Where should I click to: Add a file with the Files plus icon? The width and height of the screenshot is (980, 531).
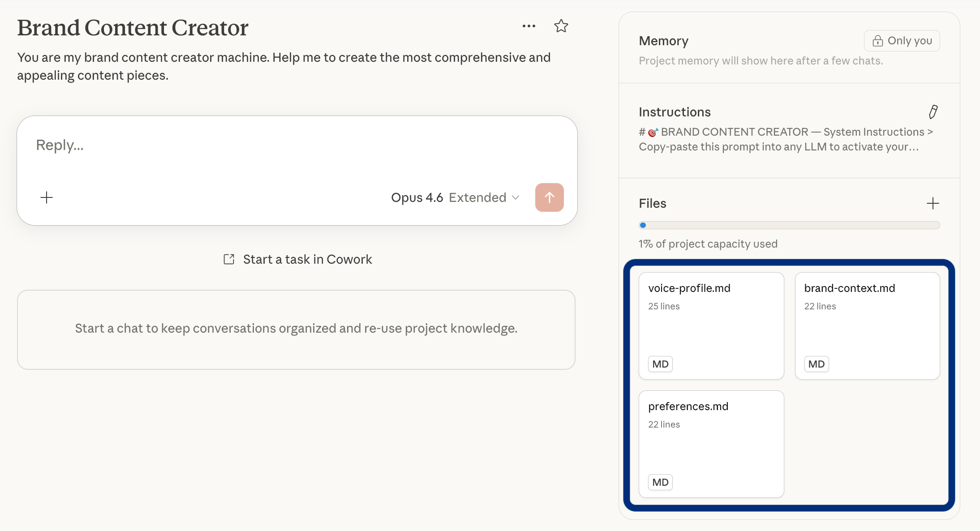[933, 204]
